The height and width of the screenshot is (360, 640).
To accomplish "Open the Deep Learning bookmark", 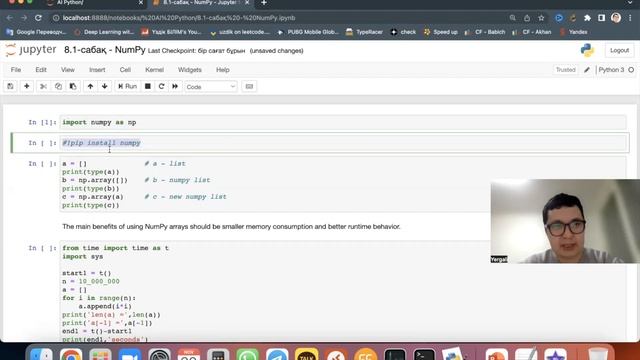I will tap(104, 32).
